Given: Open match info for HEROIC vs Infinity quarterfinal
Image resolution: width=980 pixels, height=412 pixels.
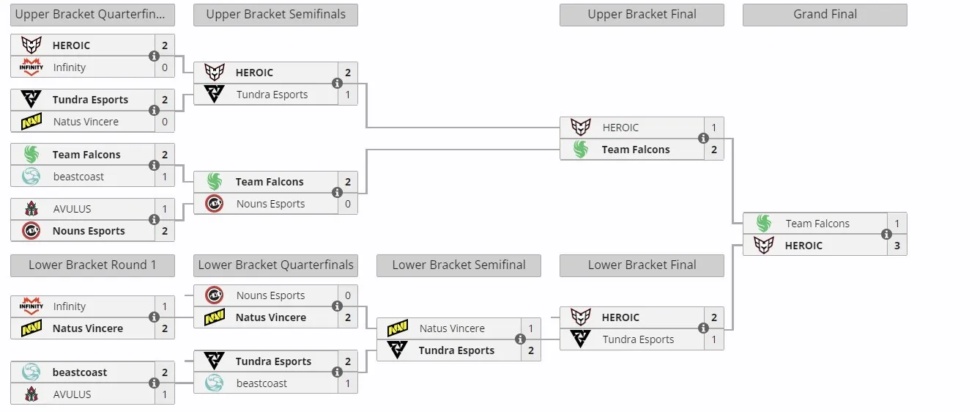Looking at the screenshot, I should (154, 56).
